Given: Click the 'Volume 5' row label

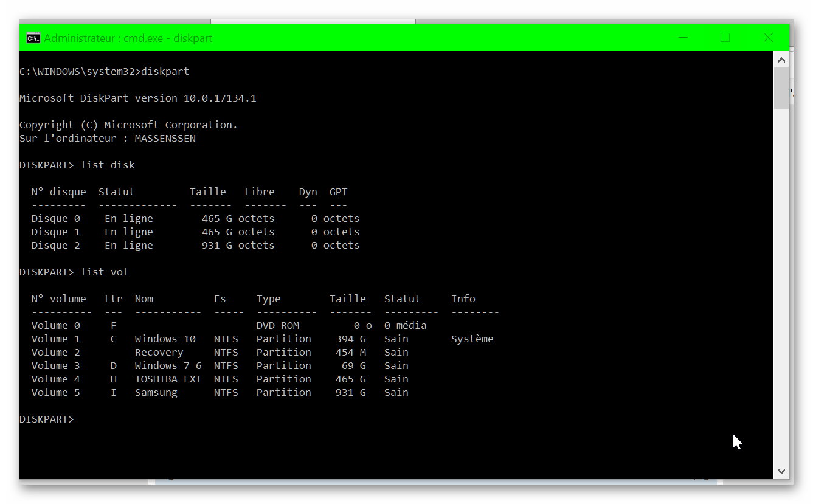Looking at the screenshot, I should coord(56,393).
